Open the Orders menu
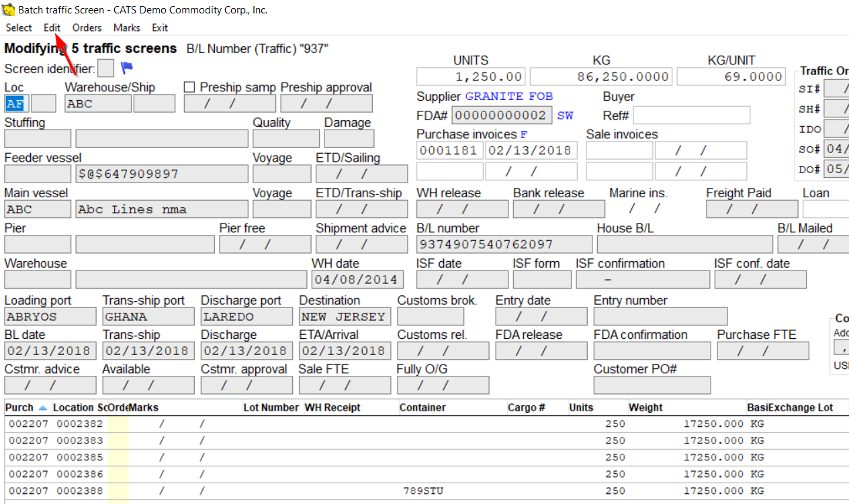This screenshot has height=504, width=849. coord(87,28)
